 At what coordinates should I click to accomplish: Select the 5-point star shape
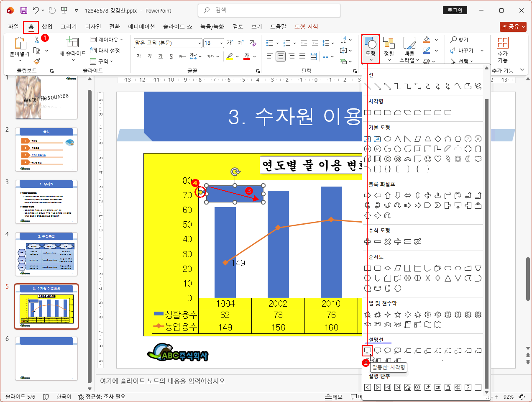(398, 315)
